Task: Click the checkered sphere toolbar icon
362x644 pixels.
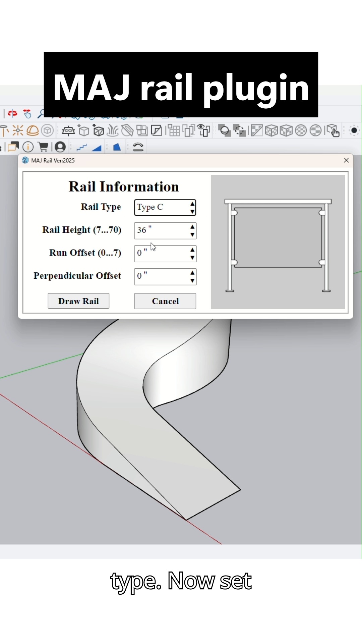Action: point(301,130)
